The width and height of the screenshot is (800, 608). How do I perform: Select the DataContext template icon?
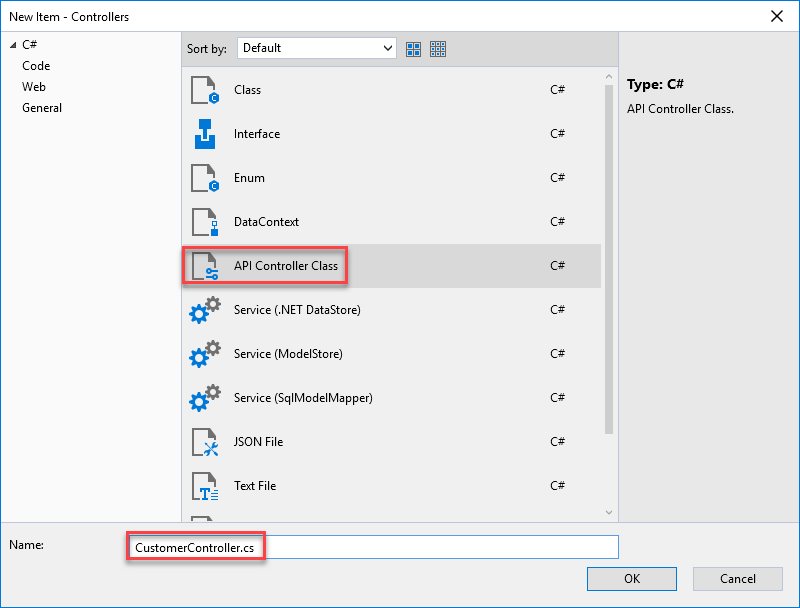(x=204, y=222)
